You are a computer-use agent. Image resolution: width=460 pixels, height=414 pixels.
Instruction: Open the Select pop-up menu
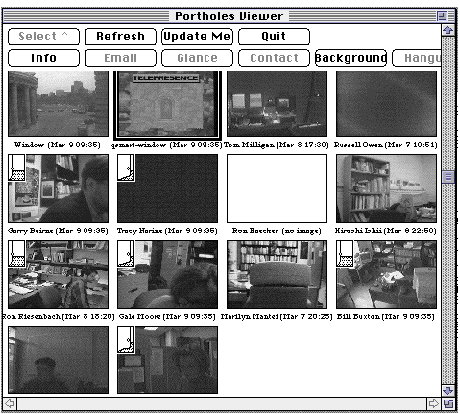coord(44,36)
